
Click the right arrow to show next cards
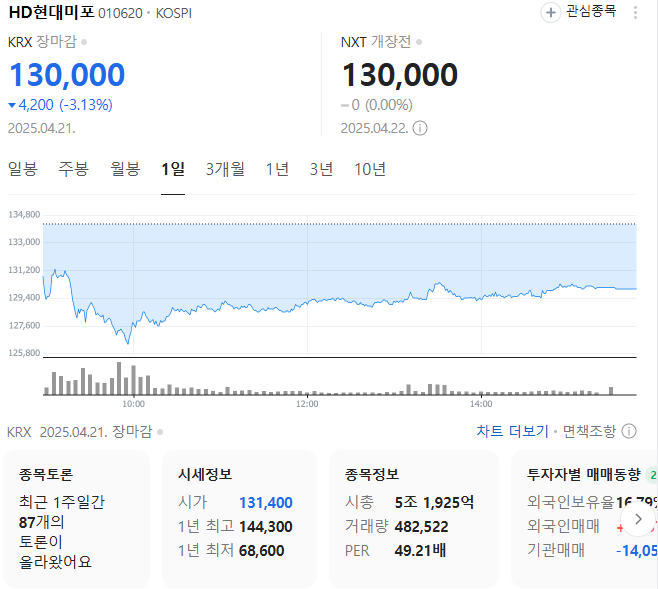click(x=638, y=519)
